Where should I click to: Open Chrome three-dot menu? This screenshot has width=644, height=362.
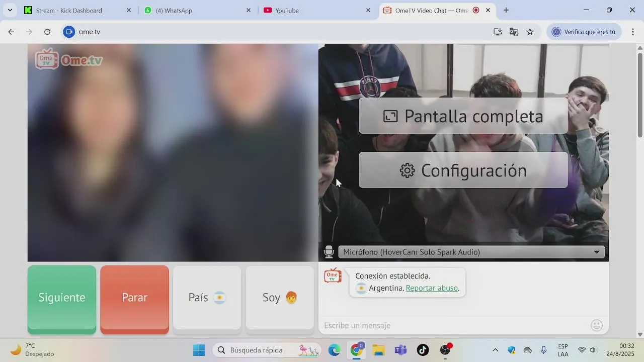(633, 32)
